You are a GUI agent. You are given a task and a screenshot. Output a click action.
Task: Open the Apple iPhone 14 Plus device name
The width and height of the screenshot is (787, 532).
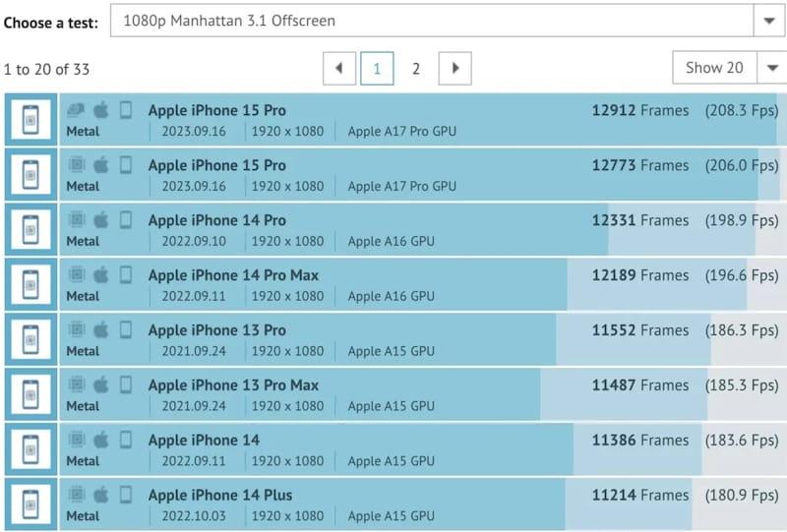(219, 495)
